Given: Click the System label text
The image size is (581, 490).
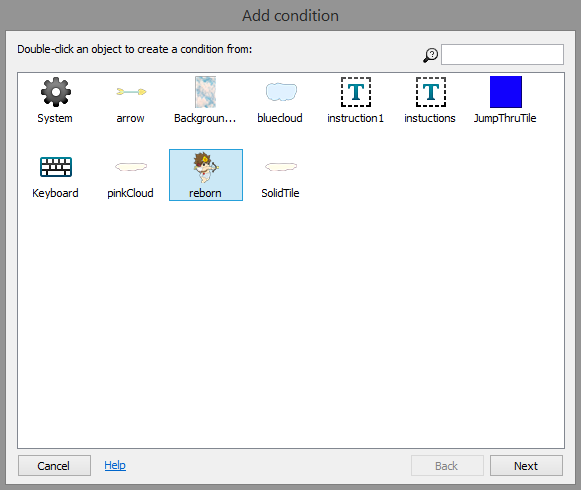Looking at the screenshot, I should tap(55, 118).
